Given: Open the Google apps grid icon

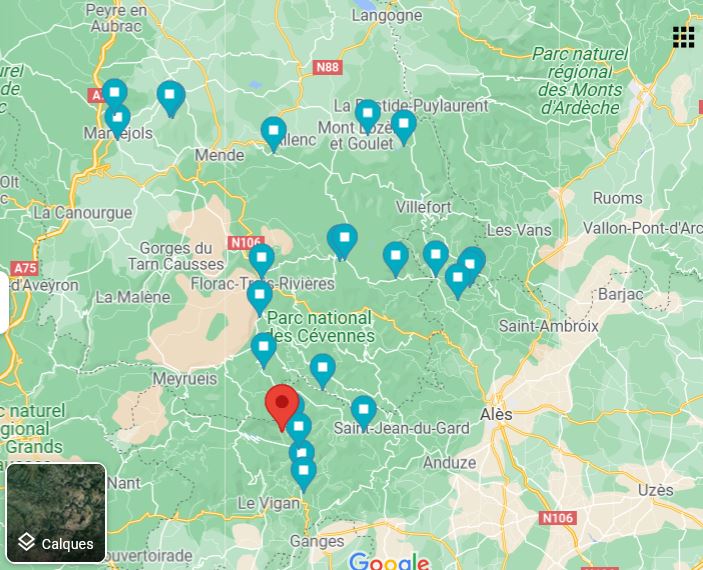Looking at the screenshot, I should (683, 37).
